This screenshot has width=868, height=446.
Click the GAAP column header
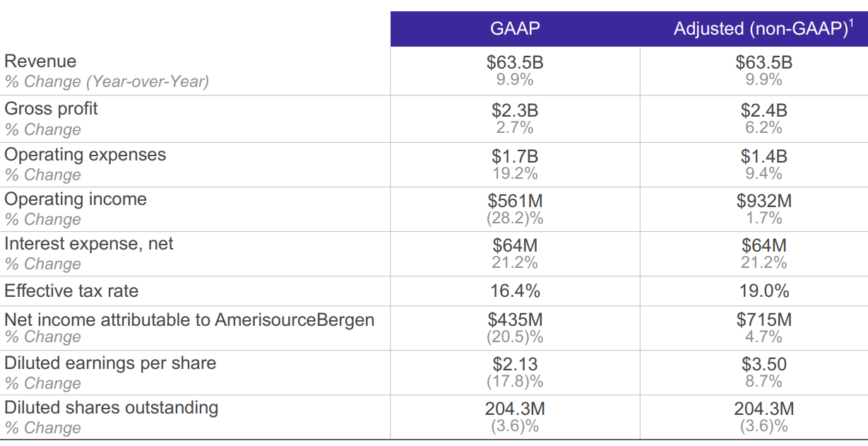(x=515, y=29)
